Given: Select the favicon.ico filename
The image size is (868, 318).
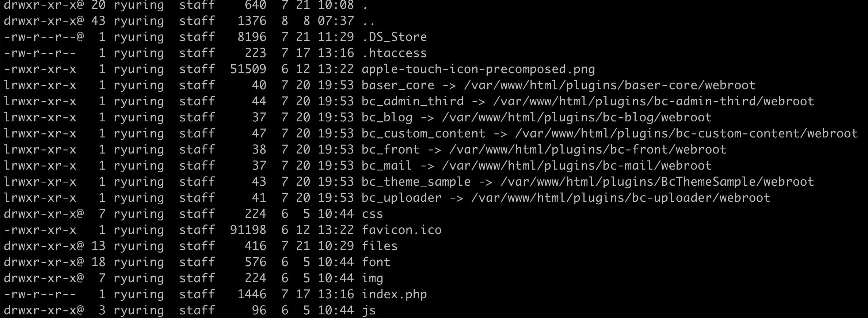Looking at the screenshot, I should coord(401,230).
